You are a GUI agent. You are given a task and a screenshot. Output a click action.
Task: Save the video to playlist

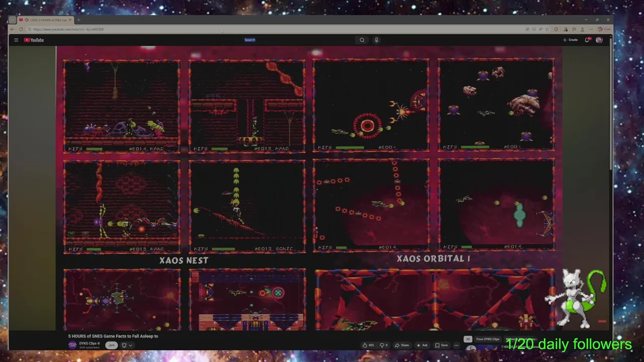[441, 345]
